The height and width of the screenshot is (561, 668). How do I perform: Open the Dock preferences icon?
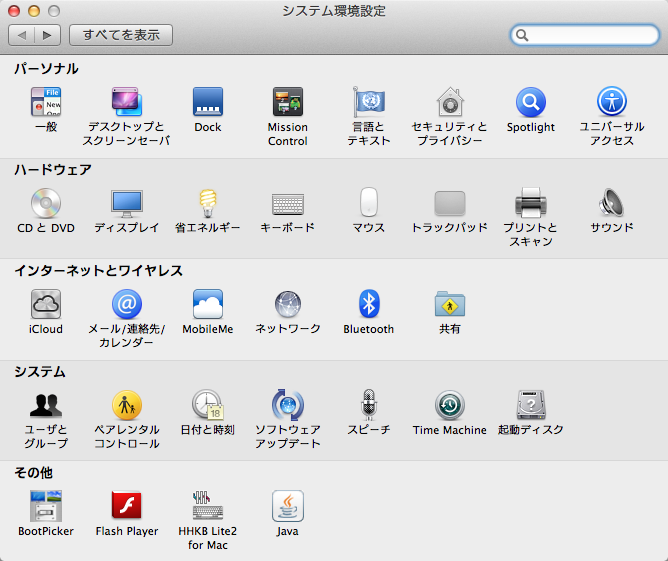[x=207, y=102]
